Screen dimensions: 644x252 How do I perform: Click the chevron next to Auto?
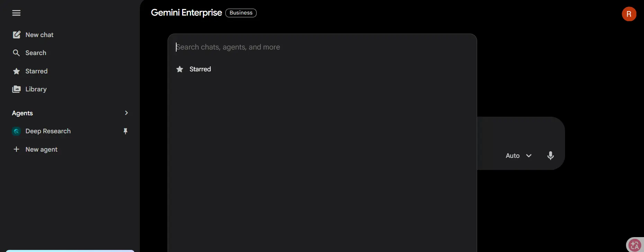coord(529,156)
